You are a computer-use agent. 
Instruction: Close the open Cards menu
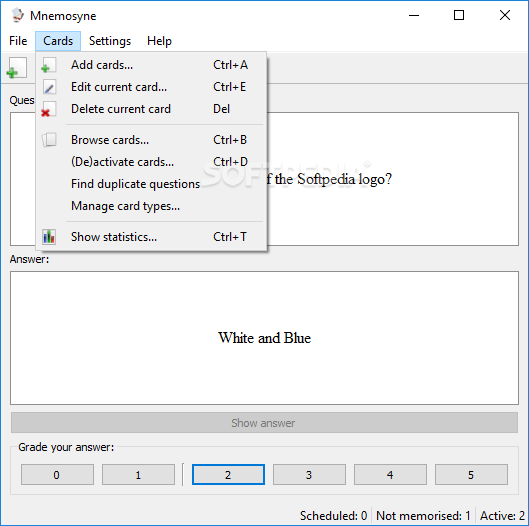click(58, 41)
